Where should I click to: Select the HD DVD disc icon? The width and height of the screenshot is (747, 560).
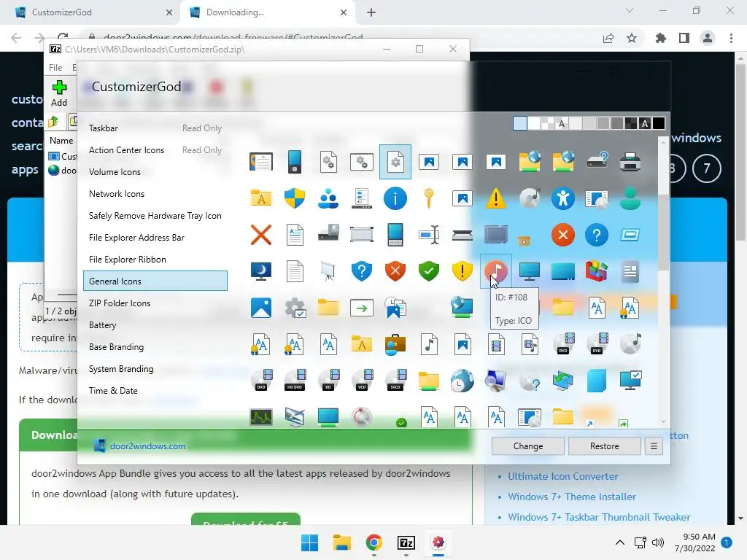[x=295, y=381]
